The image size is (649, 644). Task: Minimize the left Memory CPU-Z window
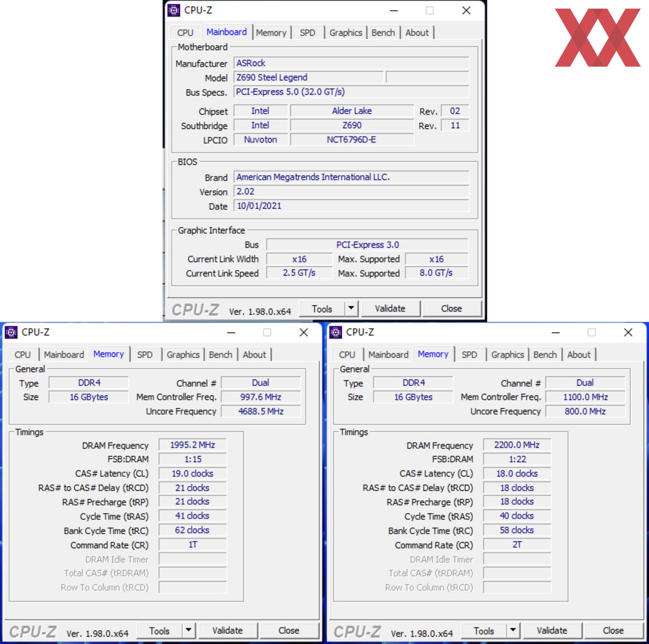point(231,332)
